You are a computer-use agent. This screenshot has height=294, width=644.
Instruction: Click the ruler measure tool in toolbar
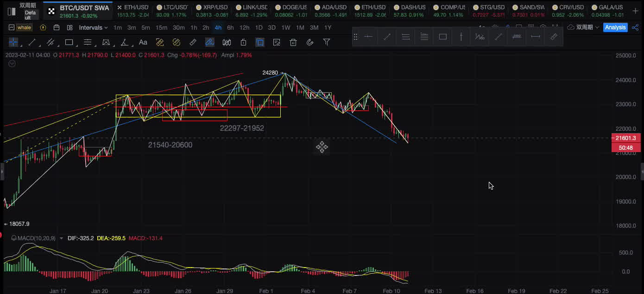[193, 43]
